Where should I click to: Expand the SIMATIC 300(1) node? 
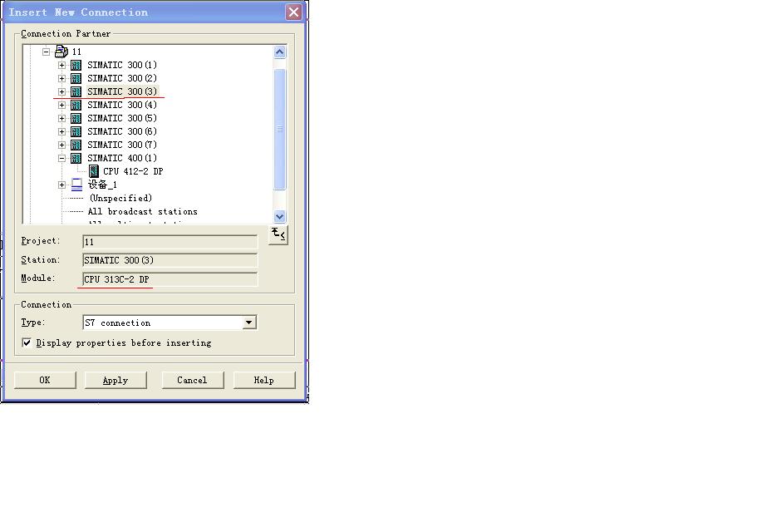61,65
